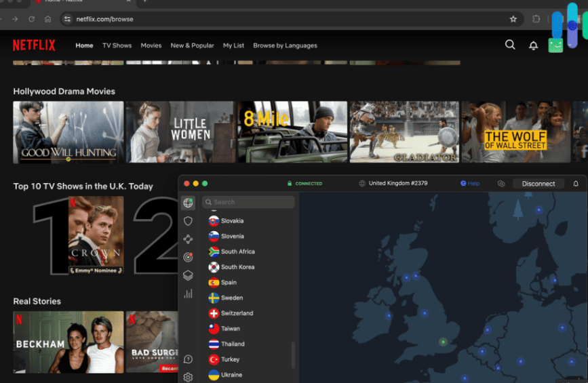Open Good Will Hunting thumbnail
Screen dimensions: 588x383
point(68,132)
